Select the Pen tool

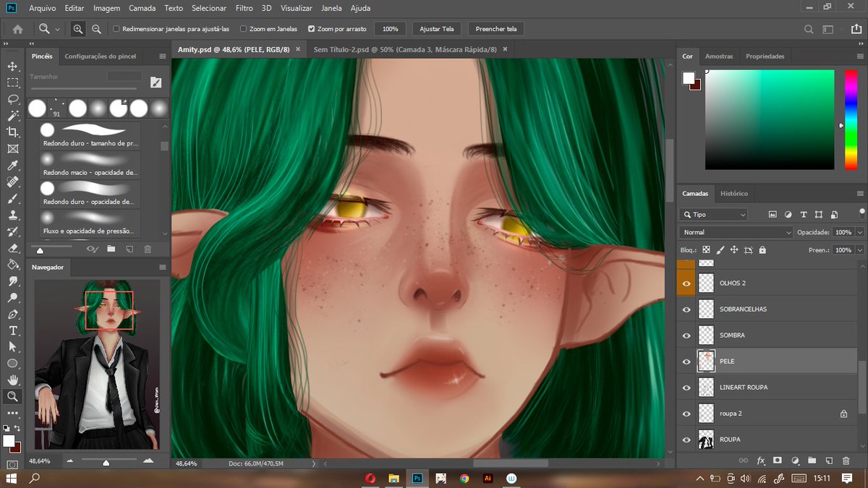[12, 314]
